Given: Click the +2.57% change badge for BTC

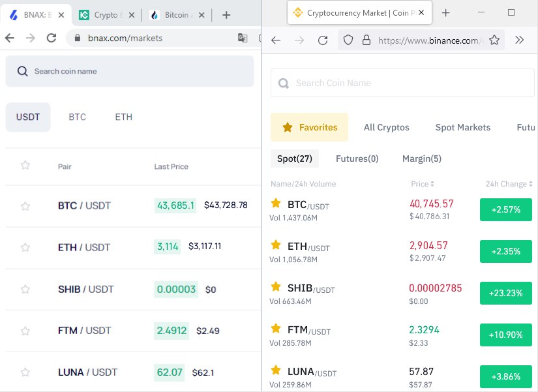Looking at the screenshot, I should point(506,210).
